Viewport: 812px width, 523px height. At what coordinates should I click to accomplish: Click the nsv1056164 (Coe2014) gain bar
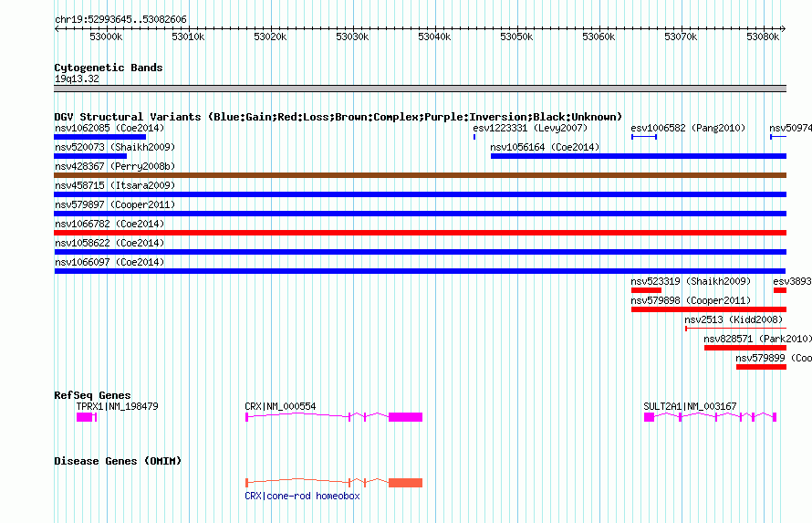click(639, 156)
